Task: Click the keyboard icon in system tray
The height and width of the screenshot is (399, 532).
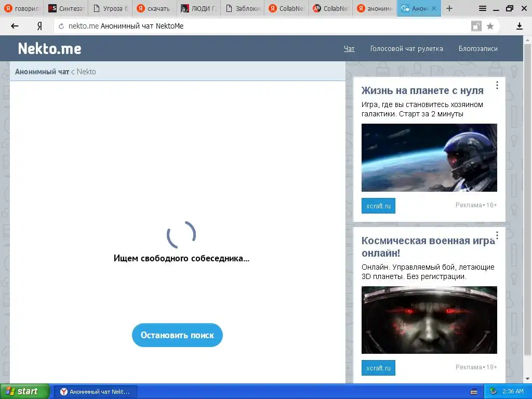Action: click(x=474, y=392)
